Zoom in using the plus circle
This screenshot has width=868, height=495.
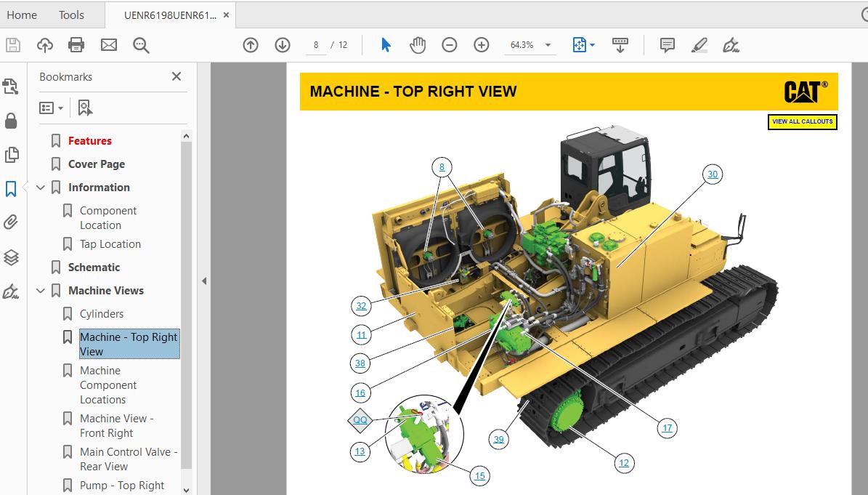pyautogui.click(x=482, y=45)
